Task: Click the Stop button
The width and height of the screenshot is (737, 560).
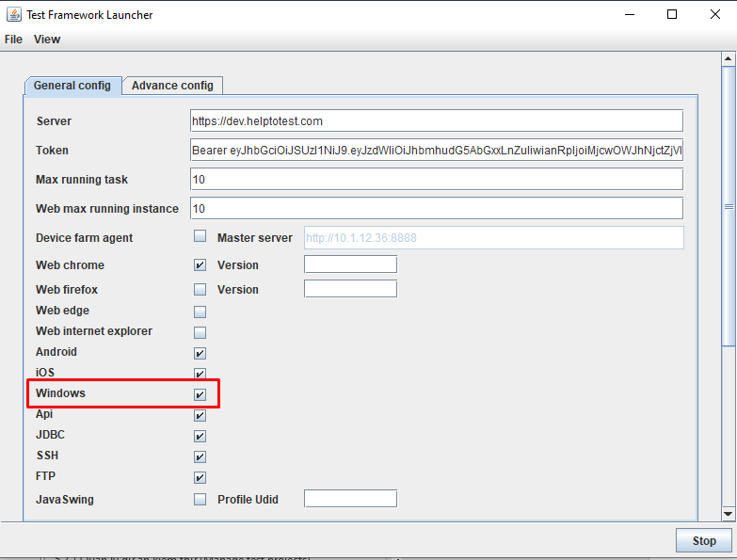Action: click(704, 541)
